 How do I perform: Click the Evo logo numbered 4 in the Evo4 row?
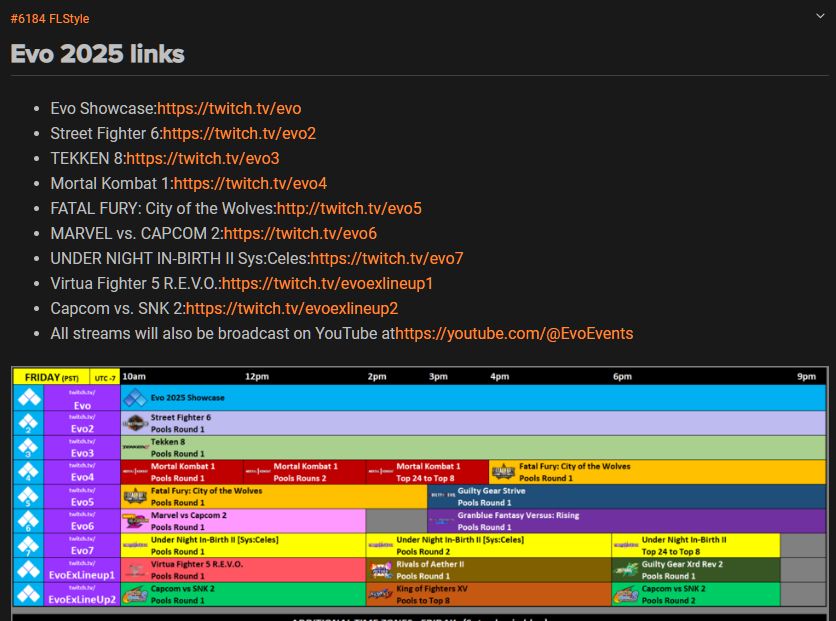click(x=29, y=472)
